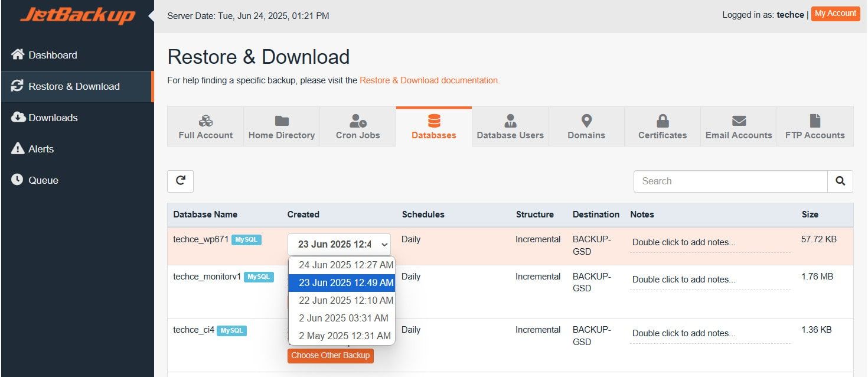Click the My Account button
868x377 pixels.
coord(835,14)
